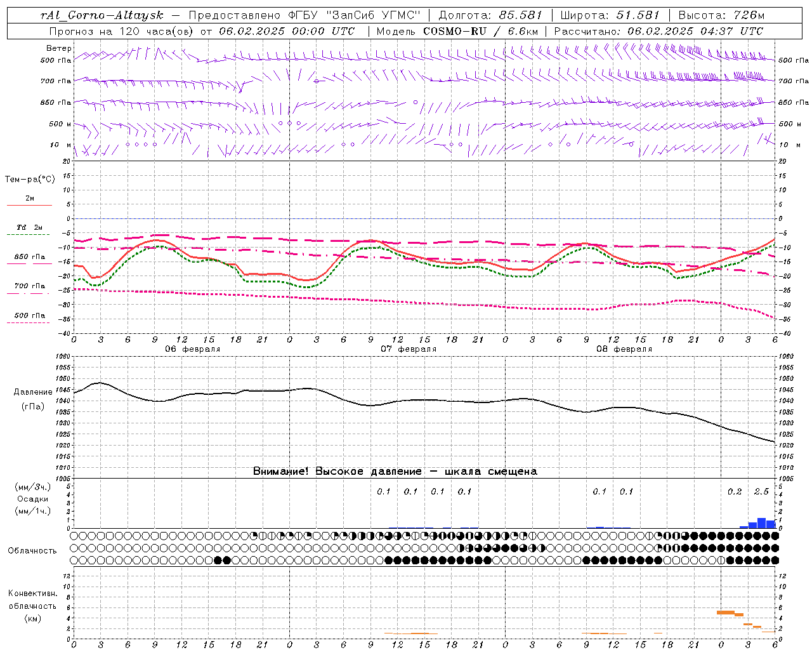
Task: Click the (мм/3ч.) units label
Action: [x=33, y=487]
